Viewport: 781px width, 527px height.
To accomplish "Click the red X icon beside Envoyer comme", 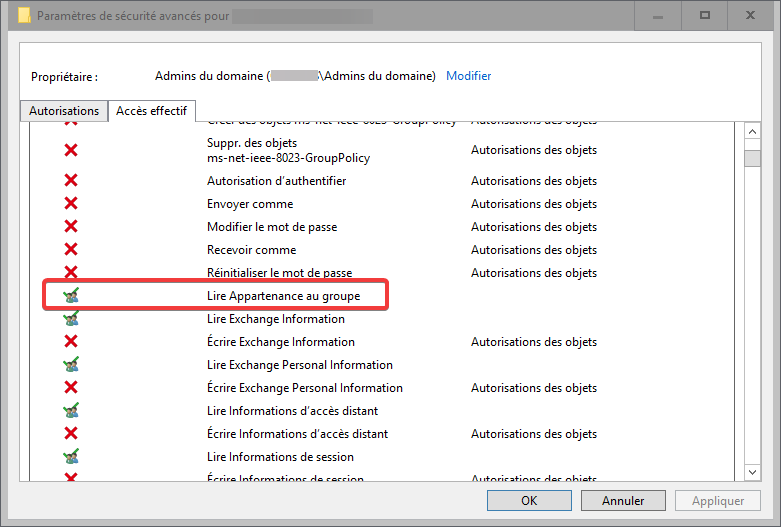I will [71, 203].
